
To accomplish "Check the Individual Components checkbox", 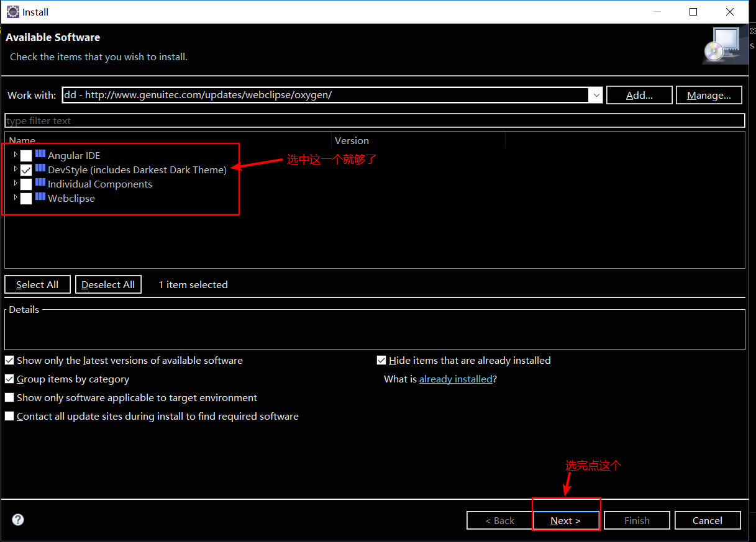I will pyautogui.click(x=26, y=184).
